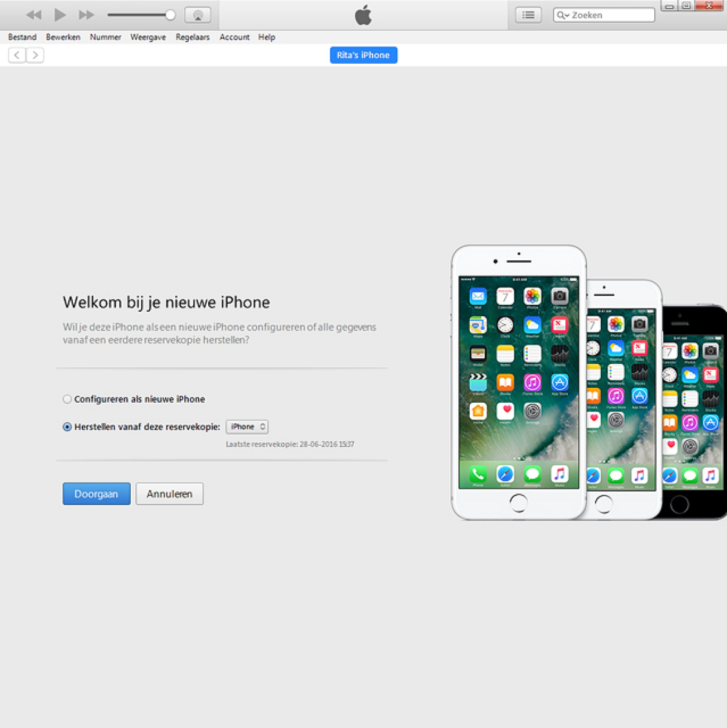Screen dimensions: 727x728
Task: Go forward with the right arrow button
Action: pos(35,55)
